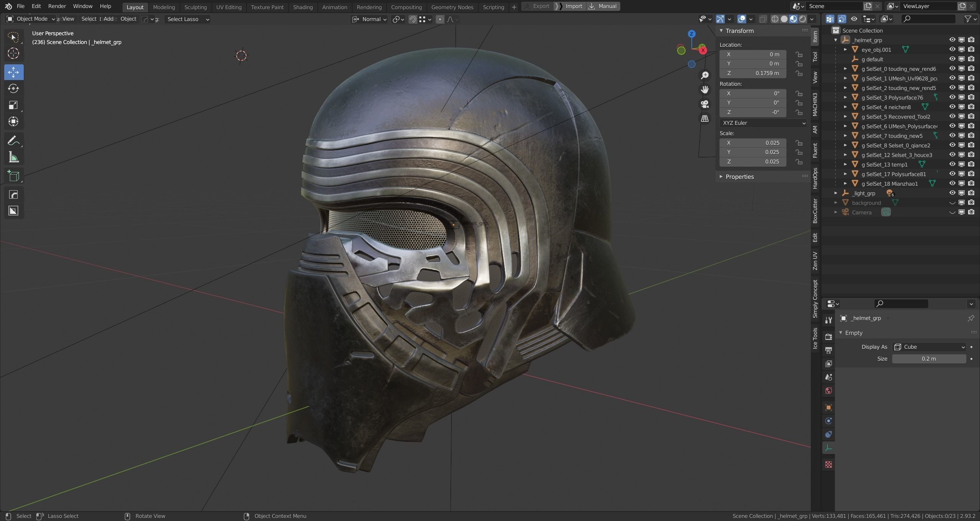The image size is (980, 521).
Task: Open Physics properties tab icon
Action: [828, 421]
